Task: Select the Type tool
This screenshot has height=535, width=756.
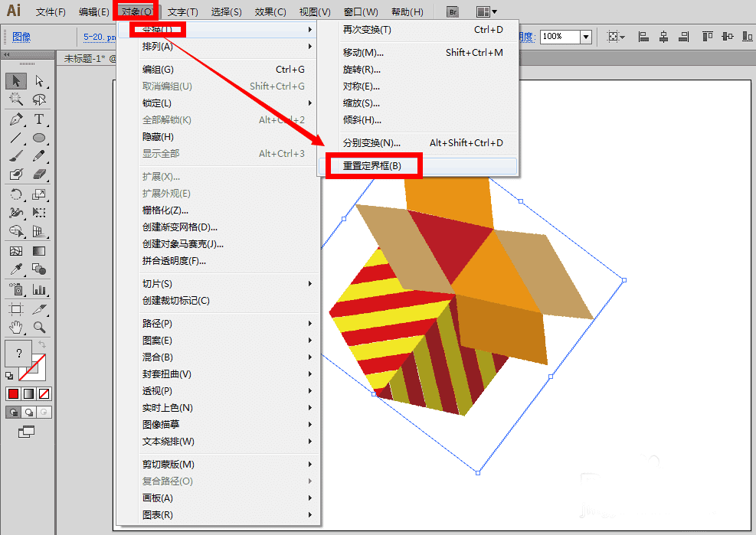Action: point(39,119)
